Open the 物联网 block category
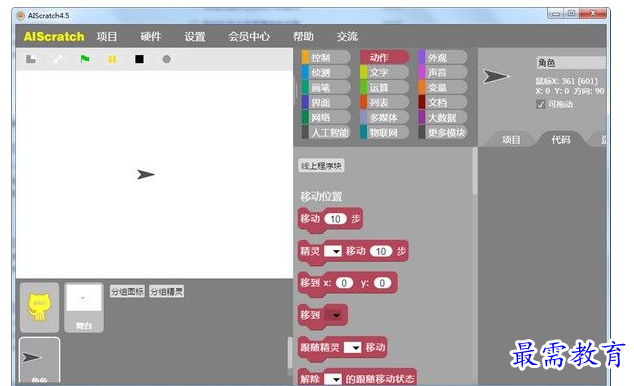The height and width of the screenshot is (386, 634). [384, 132]
